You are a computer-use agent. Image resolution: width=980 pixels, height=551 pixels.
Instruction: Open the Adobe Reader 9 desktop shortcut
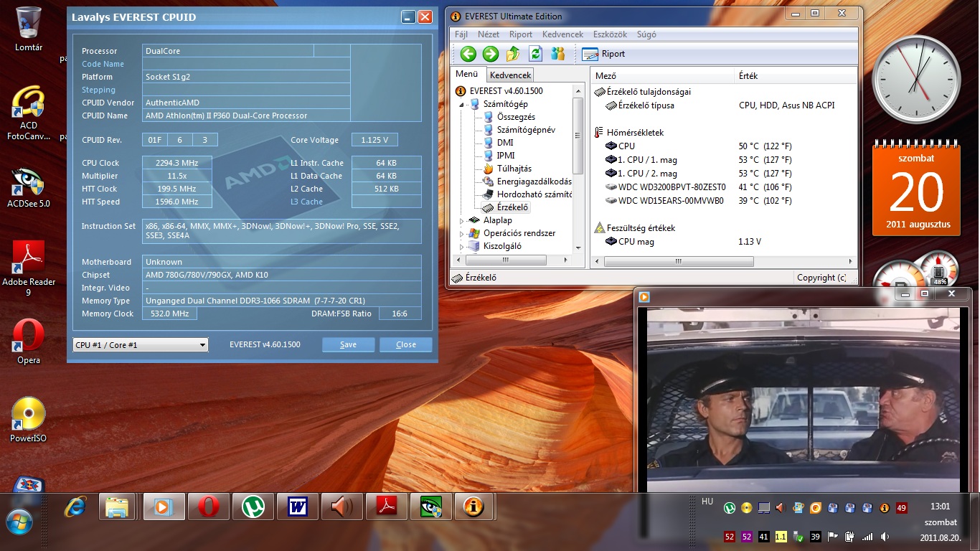tap(29, 268)
